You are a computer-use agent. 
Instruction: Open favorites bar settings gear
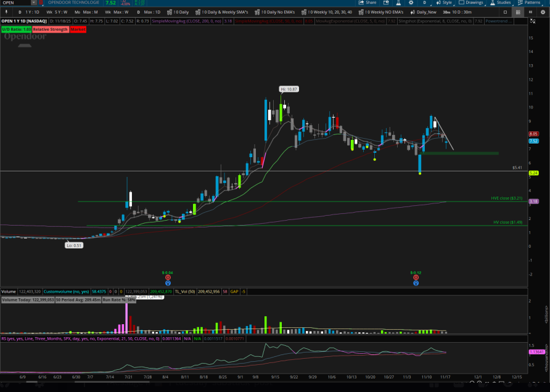tap(543, 12)
